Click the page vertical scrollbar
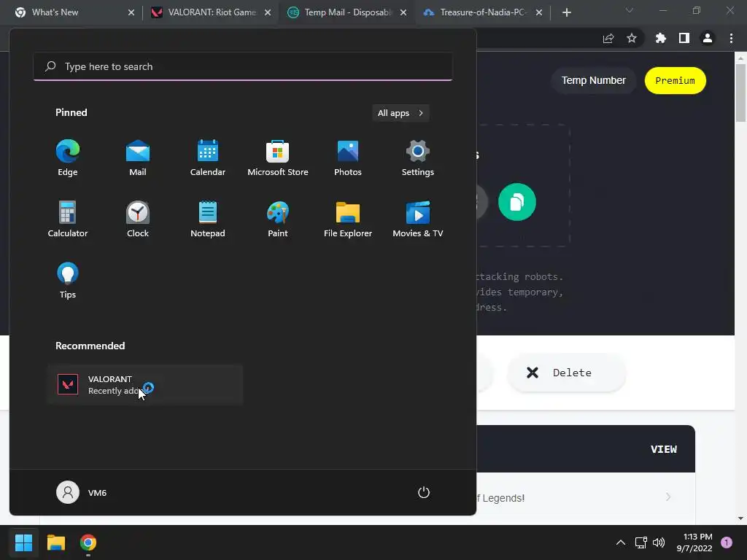Screen dimensions: 747x560 [x=740, y=93]
